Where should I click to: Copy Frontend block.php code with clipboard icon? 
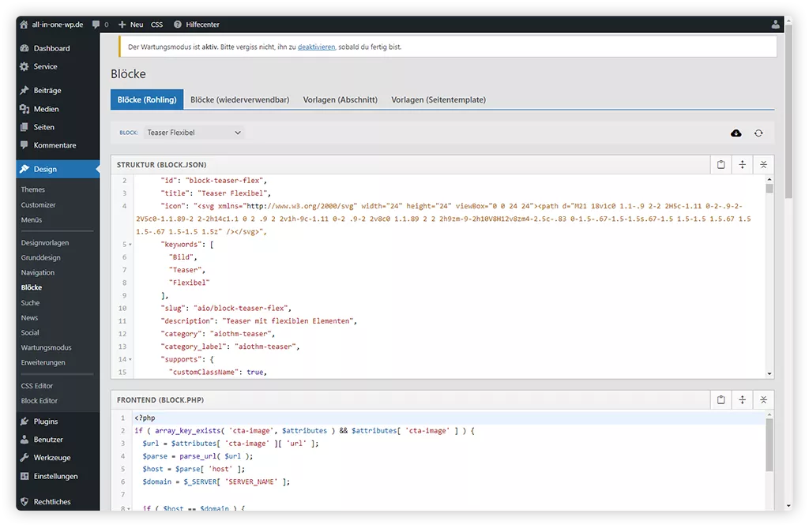tap(721, 400)
